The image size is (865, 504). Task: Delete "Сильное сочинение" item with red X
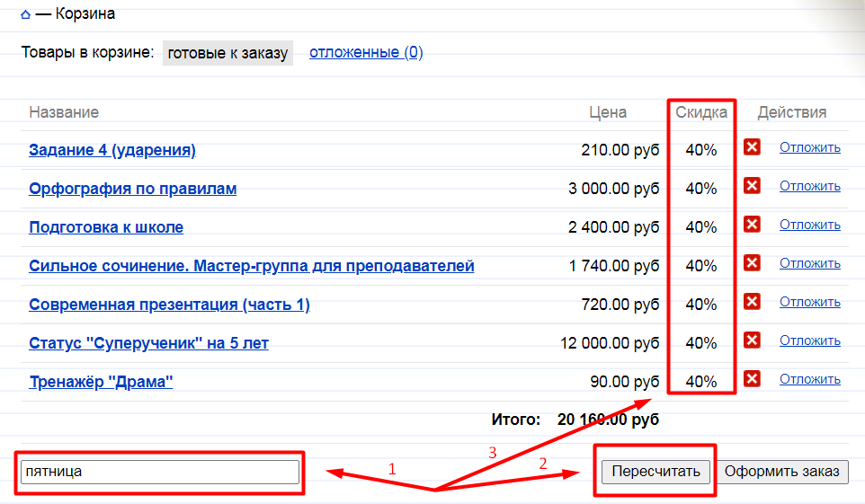(753, 263)
